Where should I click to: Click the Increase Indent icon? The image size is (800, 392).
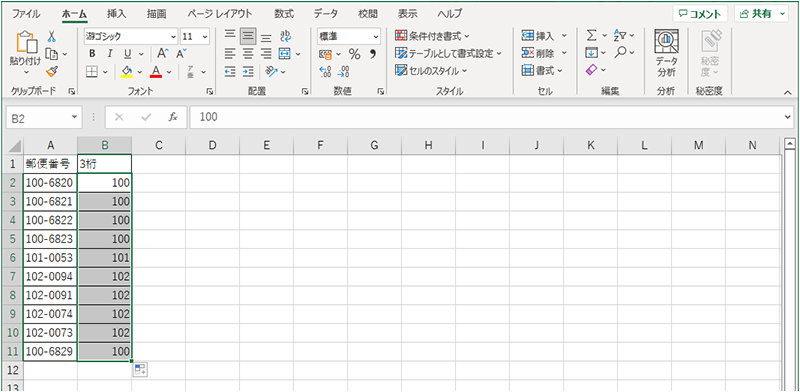[x=248, y=71]
